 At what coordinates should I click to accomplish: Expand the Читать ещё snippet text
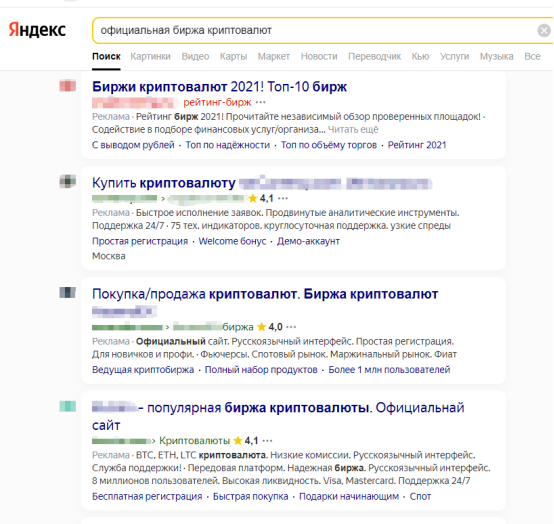tap(353, 130)
